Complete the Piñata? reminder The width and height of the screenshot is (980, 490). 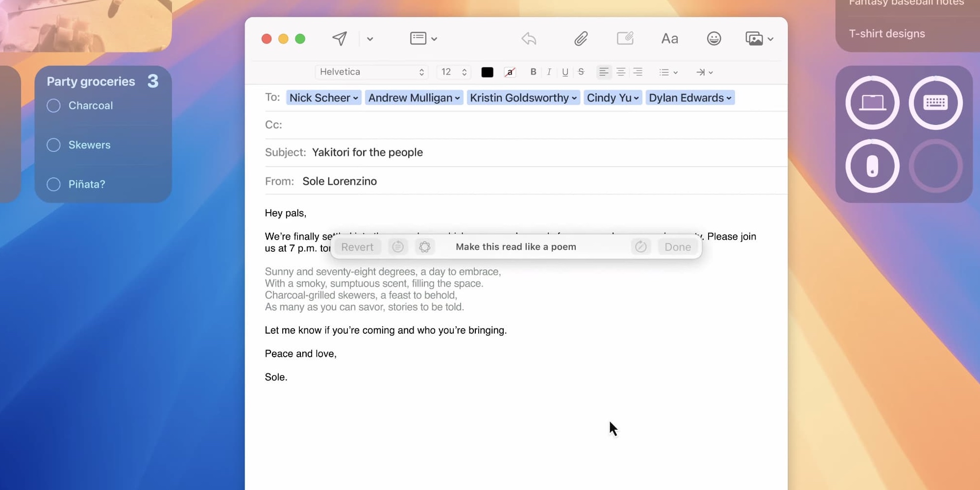click(x=53, y=184)
